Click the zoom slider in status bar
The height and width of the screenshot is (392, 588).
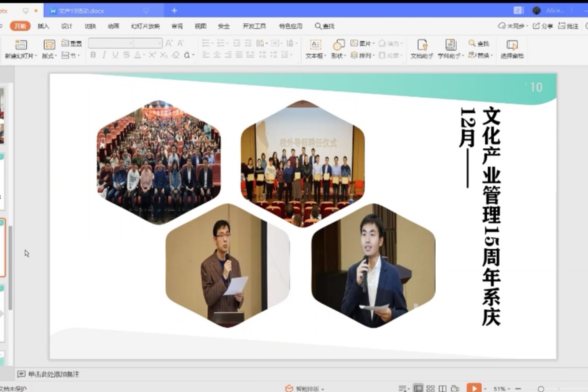point(541,389)
